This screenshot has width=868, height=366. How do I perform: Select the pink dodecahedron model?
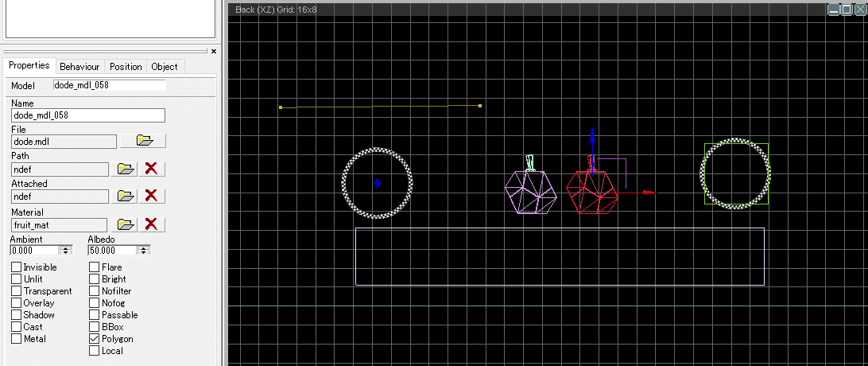tap(530, 192)
